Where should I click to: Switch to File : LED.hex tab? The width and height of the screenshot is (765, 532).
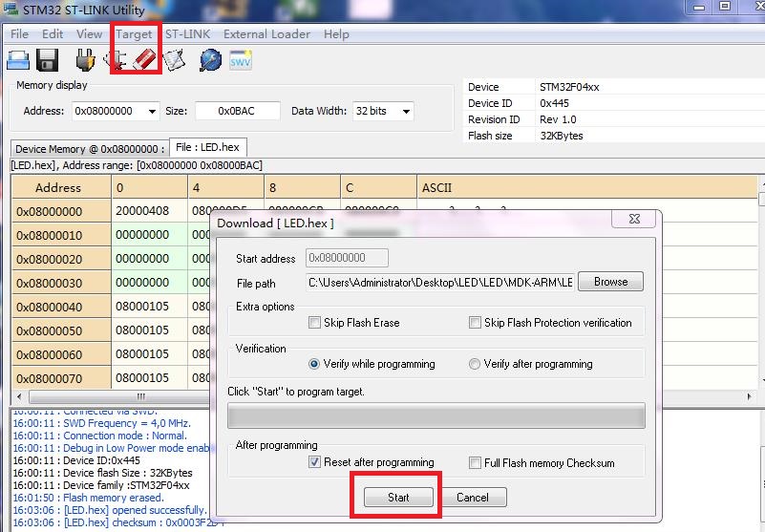point(208,147)
